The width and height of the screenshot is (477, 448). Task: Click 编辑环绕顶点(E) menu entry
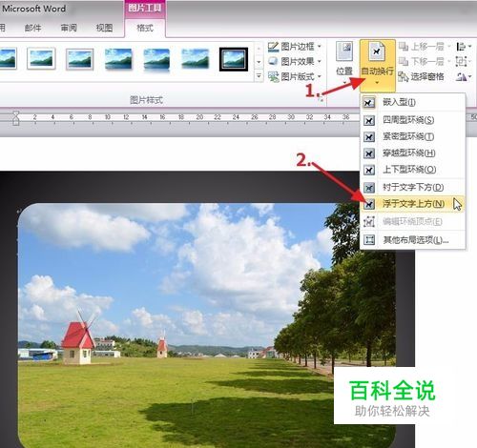412,222
